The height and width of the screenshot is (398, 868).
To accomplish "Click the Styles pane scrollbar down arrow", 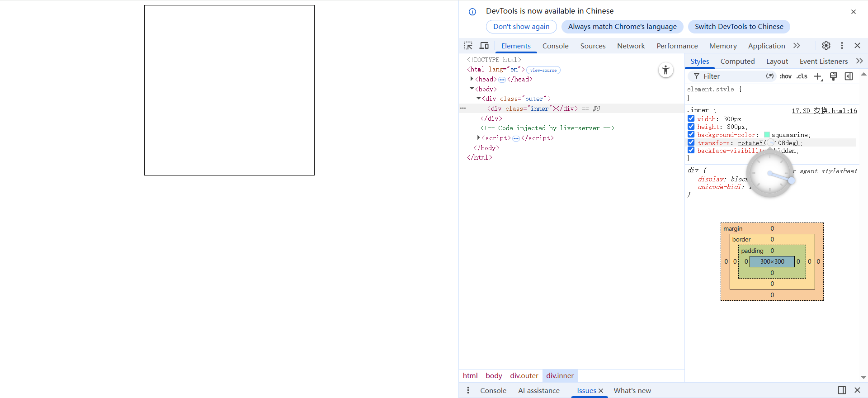I will point(863,377).
